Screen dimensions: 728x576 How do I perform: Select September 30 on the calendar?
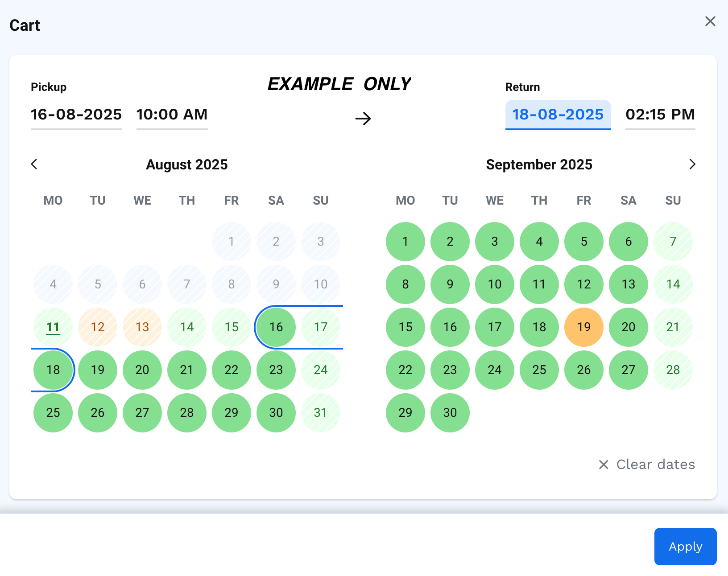450,413
